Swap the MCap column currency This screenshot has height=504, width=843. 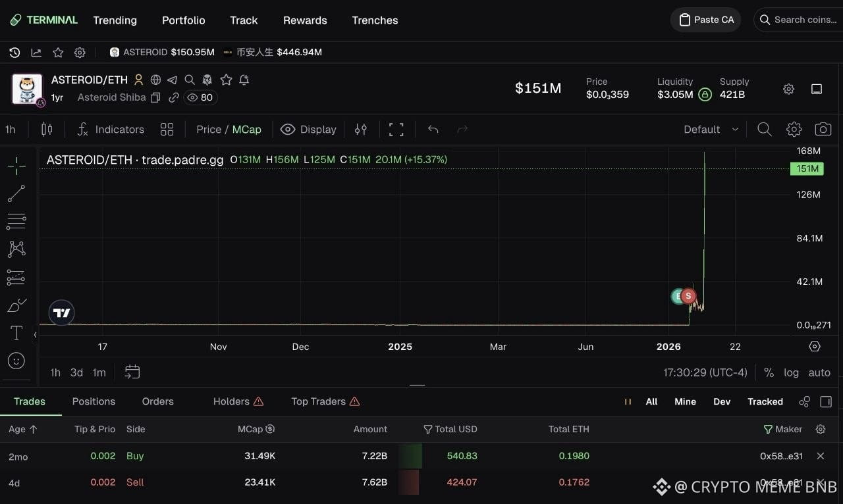tap(270, 429)
